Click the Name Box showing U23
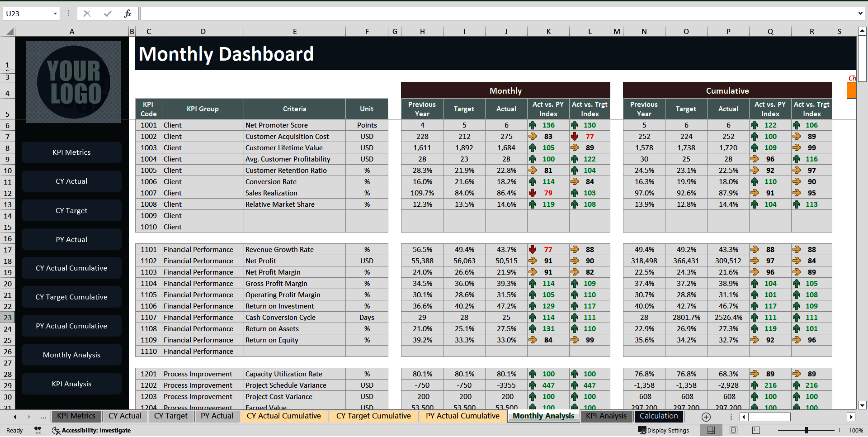Screen dimensions: 868x437 click(27, 14)
